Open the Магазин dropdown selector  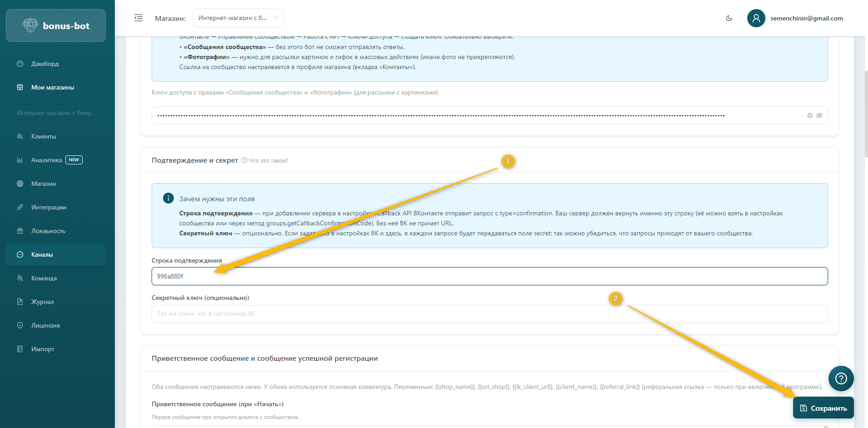tap(238, 18)
